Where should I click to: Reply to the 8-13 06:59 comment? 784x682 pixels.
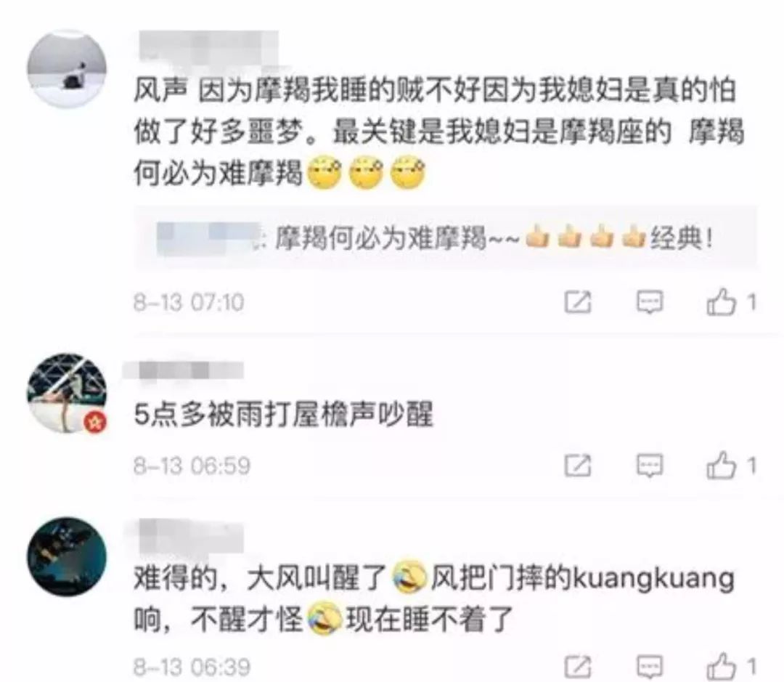click(650, 466)
